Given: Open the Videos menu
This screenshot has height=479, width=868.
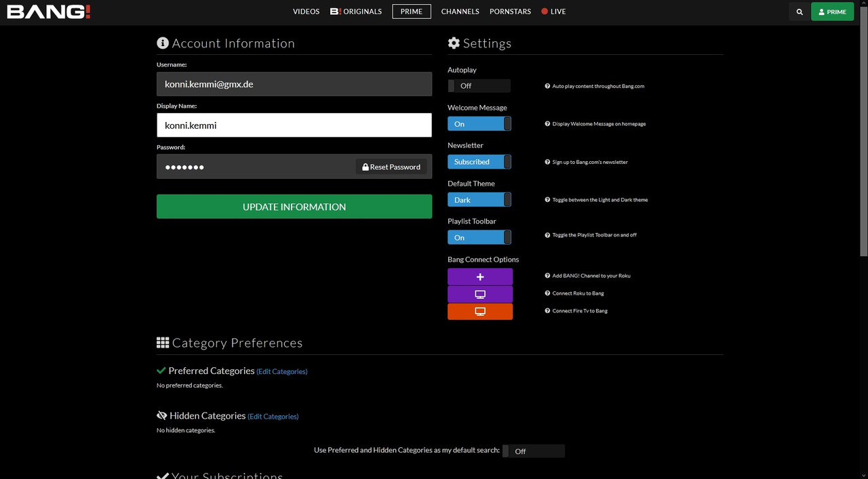Looking at the screenshot, I should 306,12.
